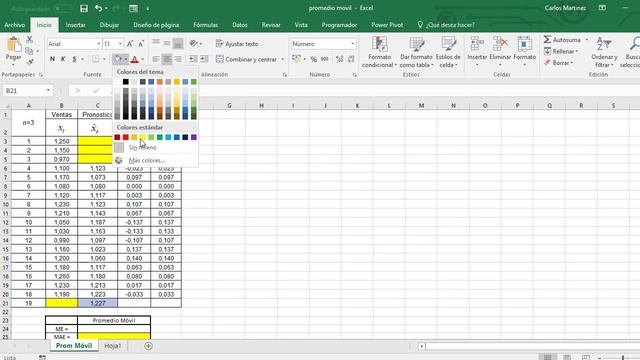Viewport: 640px width, 360px height.
Task: Select cell C21 containing 1,227
Action: 98,303
